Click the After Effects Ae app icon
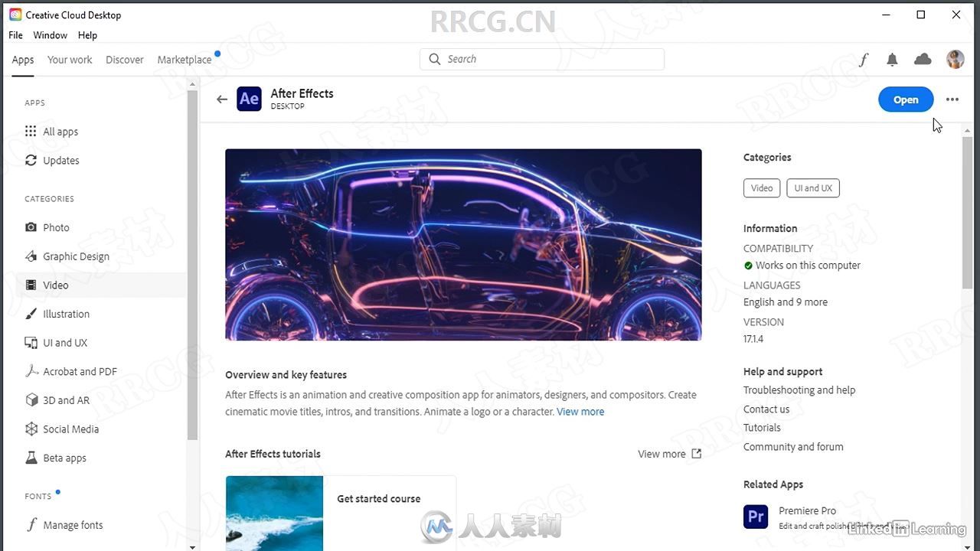Viewport: 980px width, 551px height. pos(249,99)
